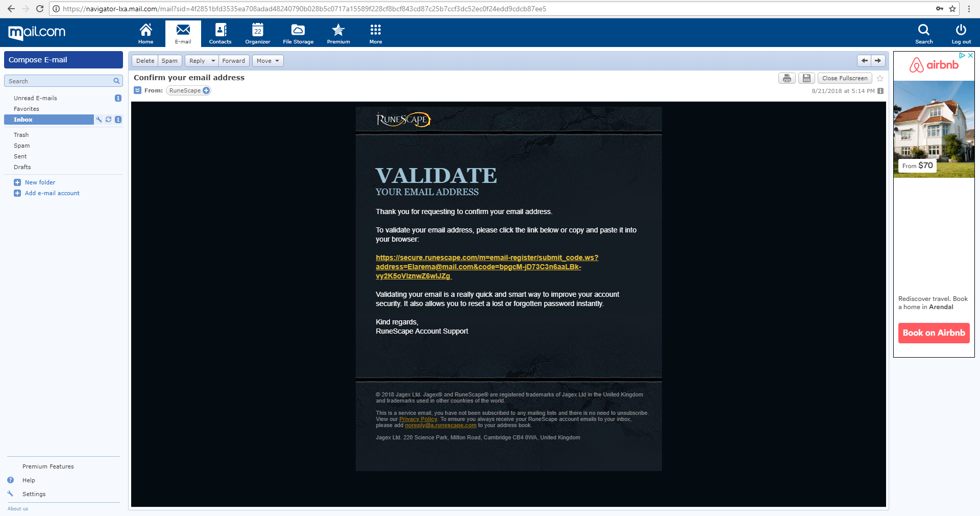Viewport: 980px width, 516px height.
Task: Click About us link
Action: [18, 508]
